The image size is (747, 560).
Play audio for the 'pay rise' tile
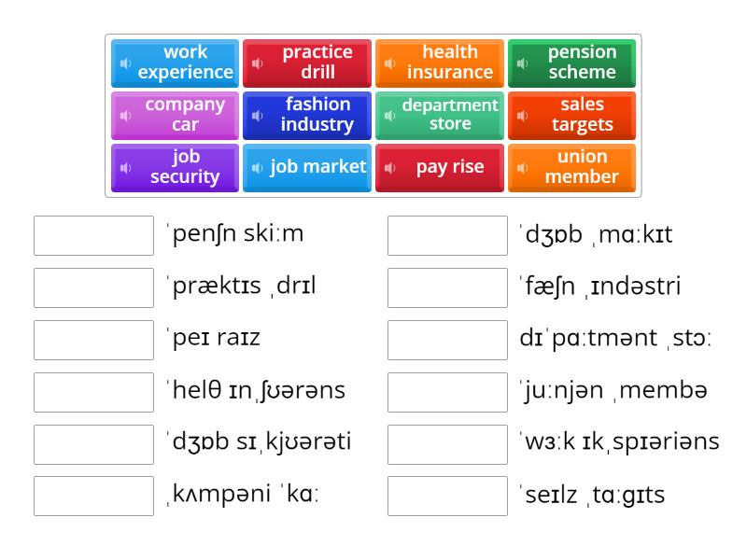tap(390, 167)
